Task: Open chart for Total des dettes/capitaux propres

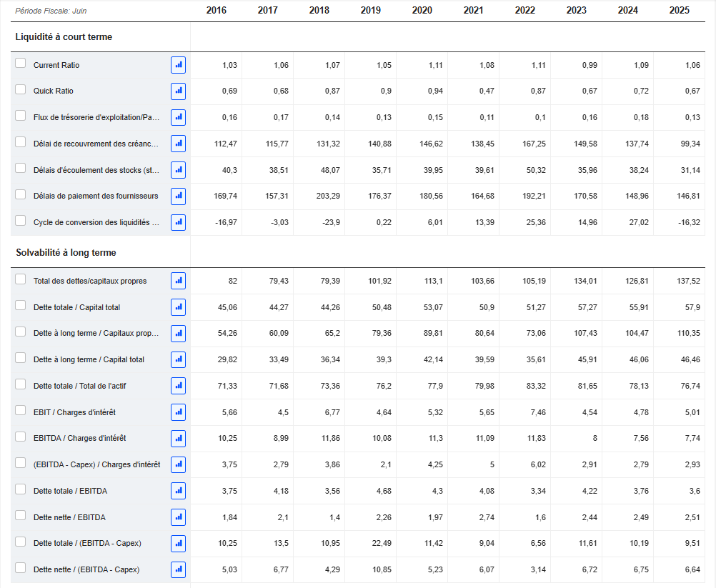Action: pos(178,281)
